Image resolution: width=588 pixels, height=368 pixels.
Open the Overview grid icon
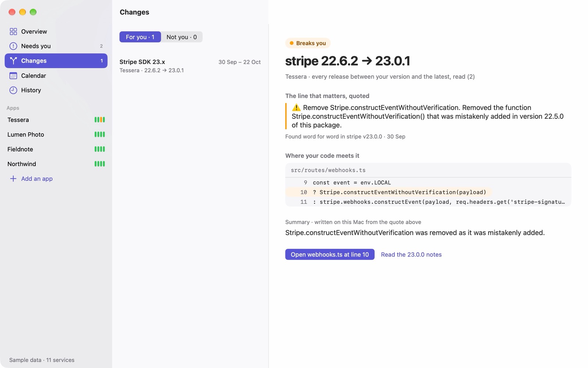point(13,32)
